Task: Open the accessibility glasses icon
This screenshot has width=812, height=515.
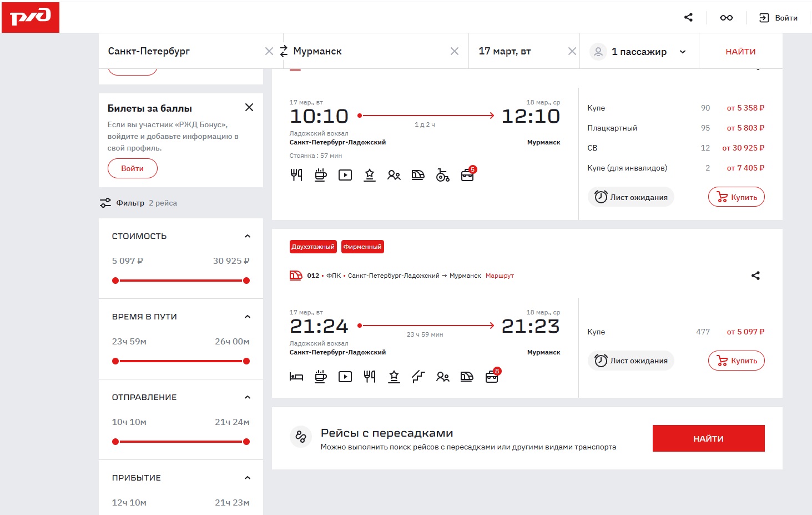Action: (x=727, y=18)
